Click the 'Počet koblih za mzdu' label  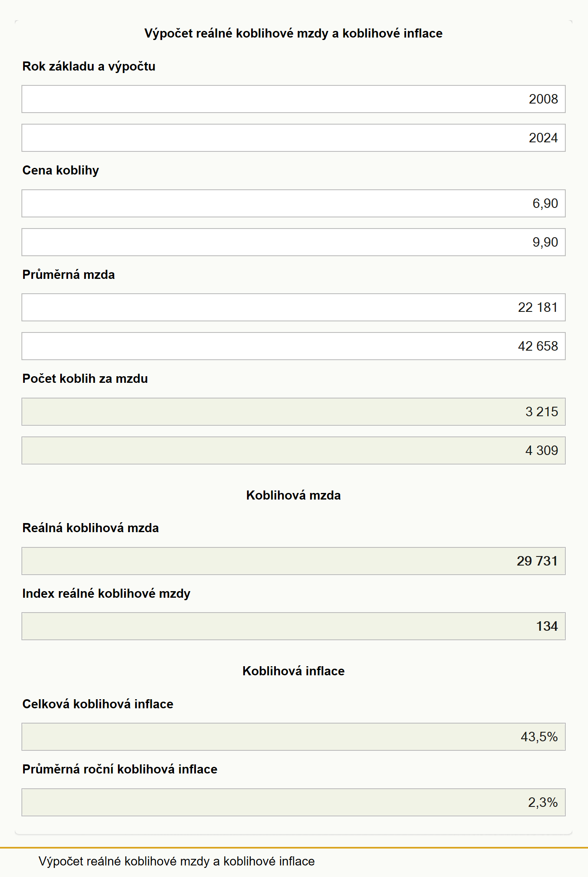pos(85,379)
